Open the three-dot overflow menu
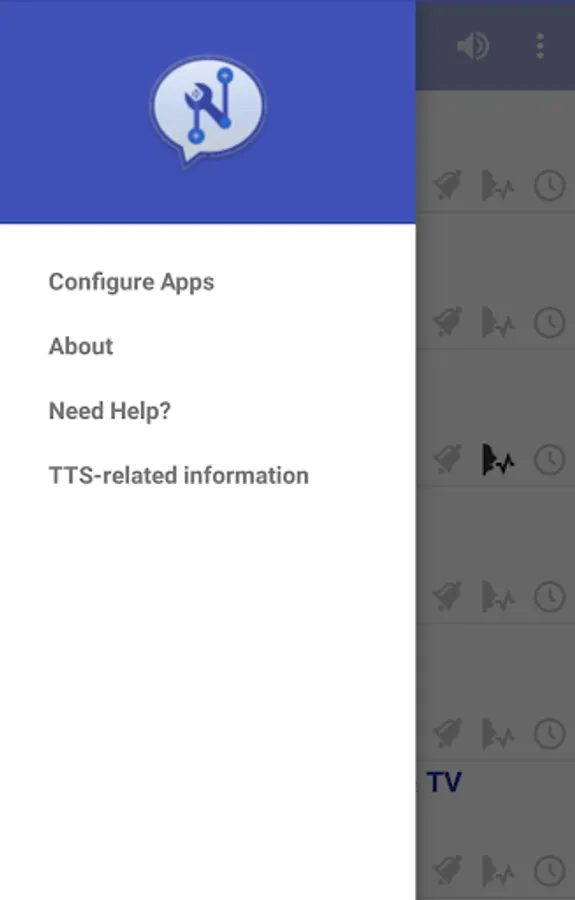Image resolution: width=575 pixels, height=900 pixels. 540,46
